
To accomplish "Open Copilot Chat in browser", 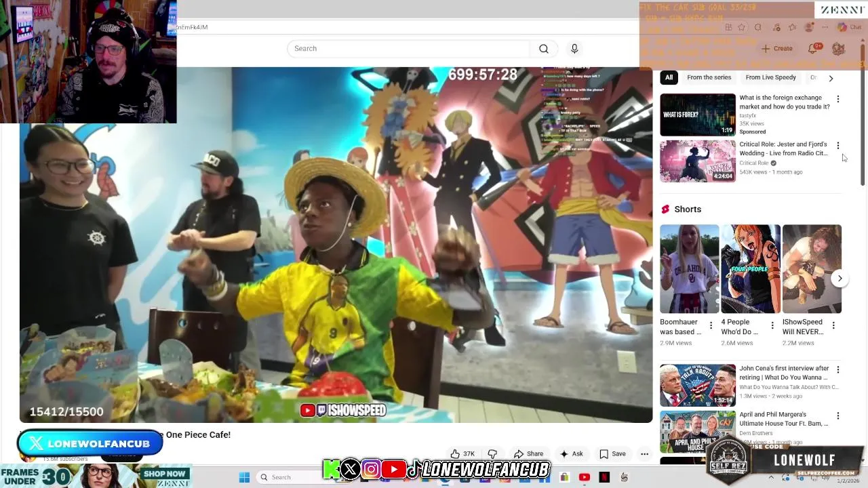I will pos(850,27).
